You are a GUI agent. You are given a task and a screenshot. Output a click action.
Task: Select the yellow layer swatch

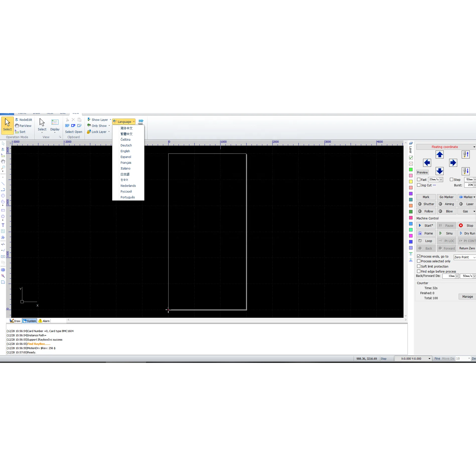coord(411,182)
